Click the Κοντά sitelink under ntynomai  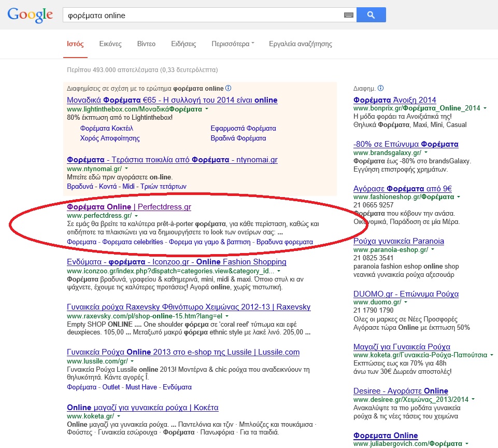click(108, 187)
